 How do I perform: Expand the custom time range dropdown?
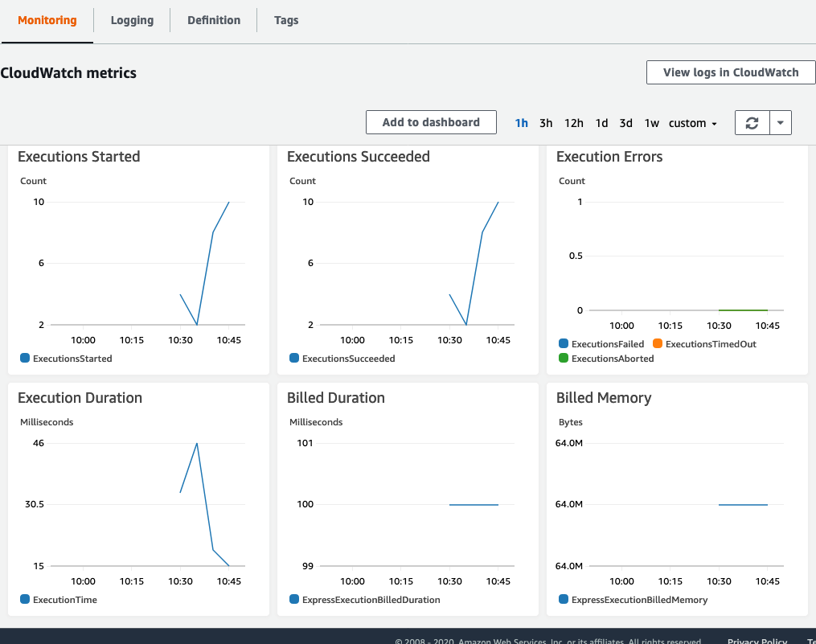click(693, 123)
